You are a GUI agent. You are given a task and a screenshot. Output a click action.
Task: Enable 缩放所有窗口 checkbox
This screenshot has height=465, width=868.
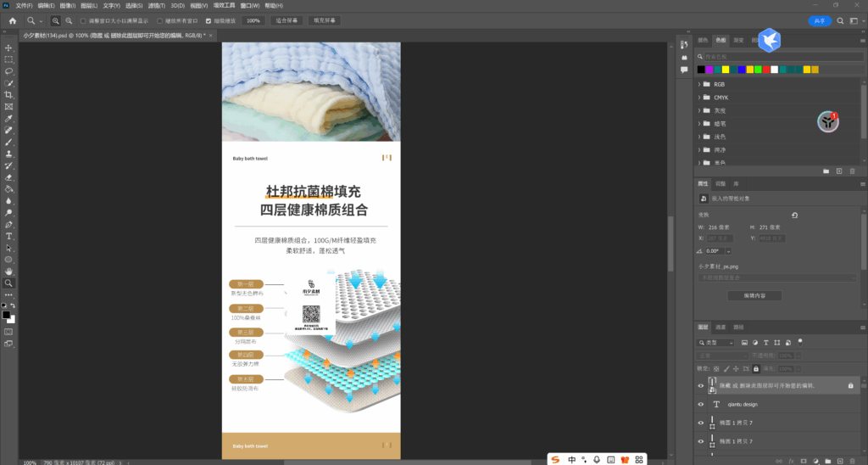[159, 21]
